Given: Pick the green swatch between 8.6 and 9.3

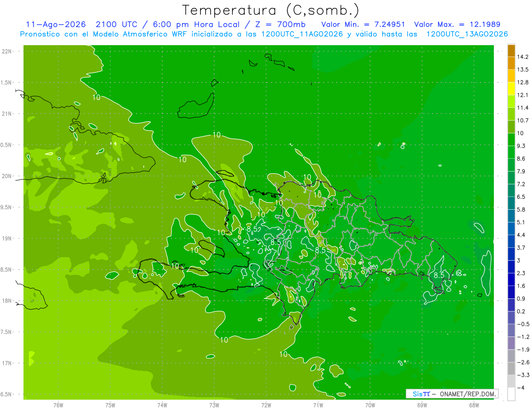Looking at the screenshot, I should point(511,152).
